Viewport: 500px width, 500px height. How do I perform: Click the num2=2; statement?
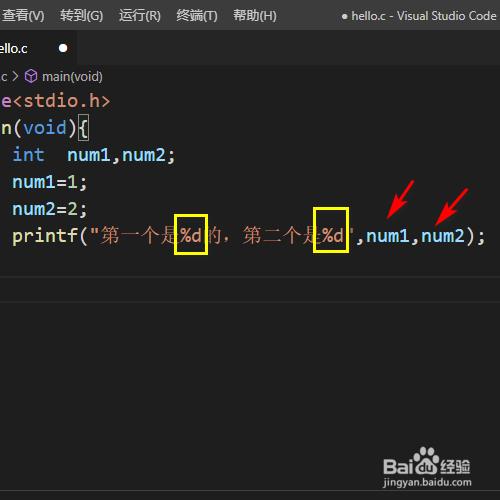pyautogui.click(x=50, y=209)
